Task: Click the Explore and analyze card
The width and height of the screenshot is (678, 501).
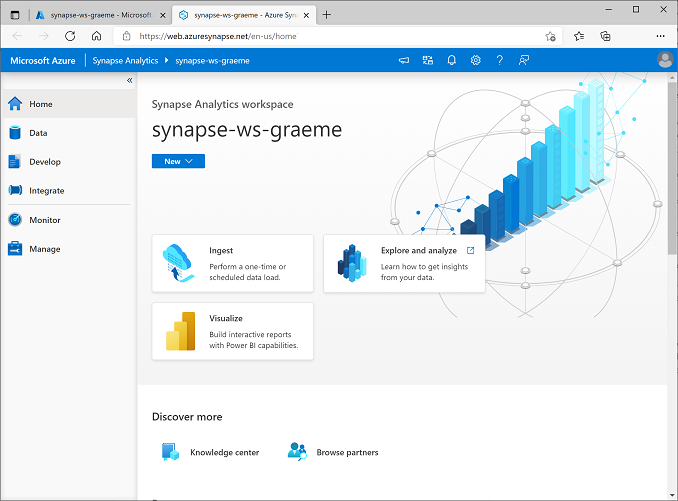Action: (x=404, y=264)
